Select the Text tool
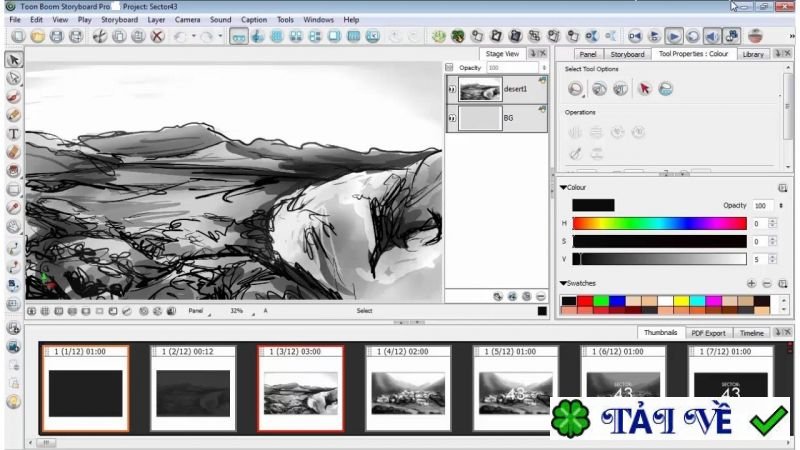The width and height of the screenshot is (800, 450). (x=14, y=133)
